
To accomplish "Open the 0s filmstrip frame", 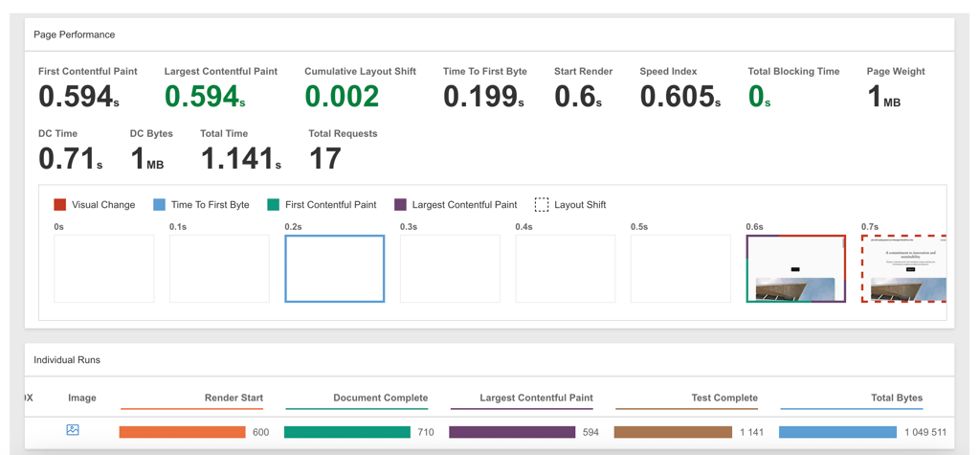I will point(103,268).
